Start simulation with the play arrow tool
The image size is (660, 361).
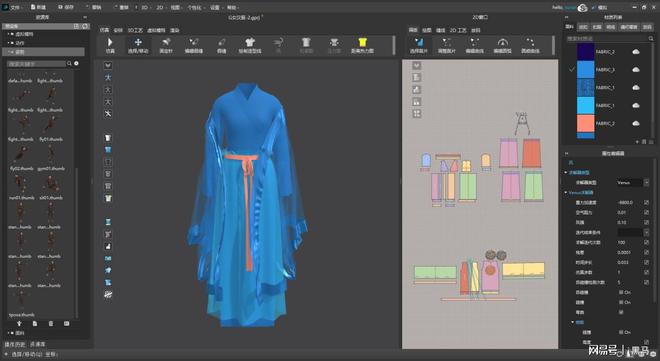pos(110,45)
